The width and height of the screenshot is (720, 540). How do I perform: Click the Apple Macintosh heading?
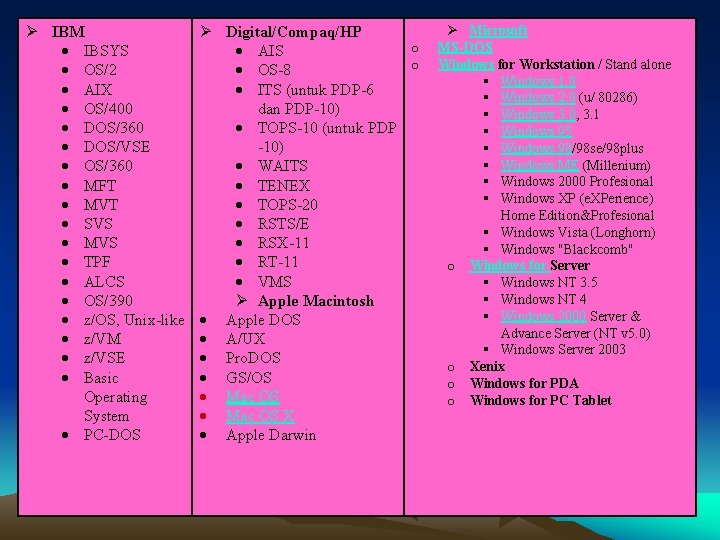[x=316, y=301]
